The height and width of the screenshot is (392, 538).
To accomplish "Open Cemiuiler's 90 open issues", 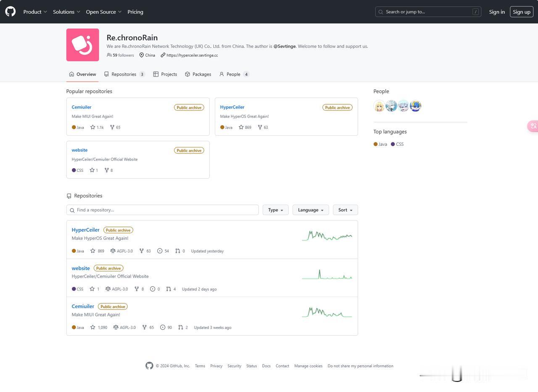I will 166,327.
